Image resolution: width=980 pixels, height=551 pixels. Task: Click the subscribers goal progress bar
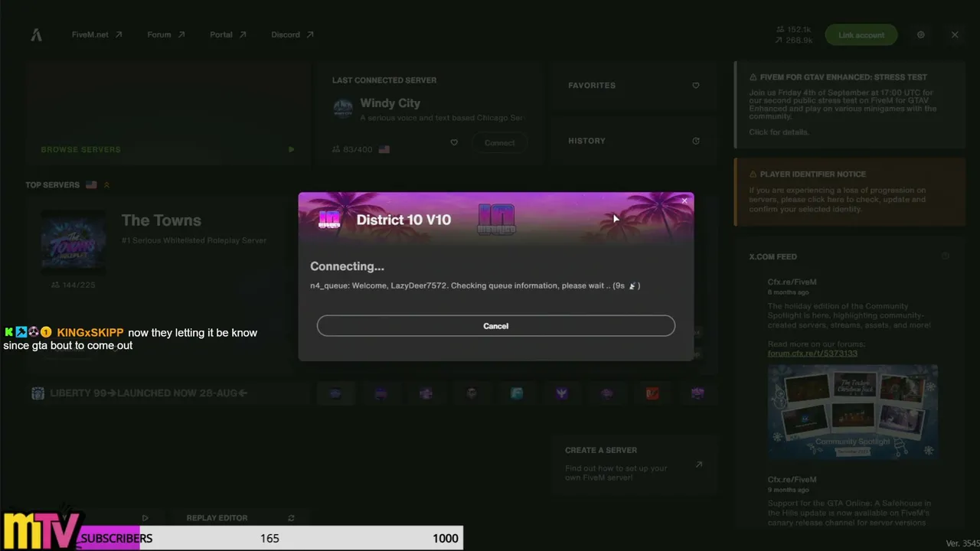(x=272, y=538)
